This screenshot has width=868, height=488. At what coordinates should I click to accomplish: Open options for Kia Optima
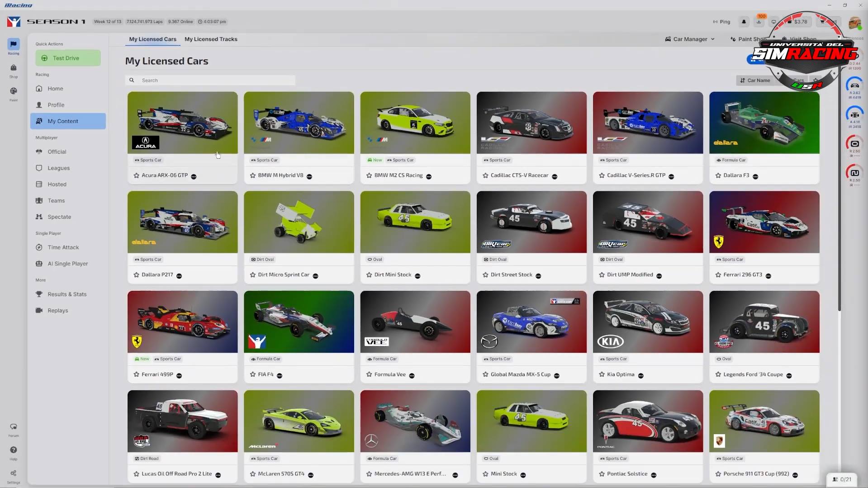tap(640, 375)
